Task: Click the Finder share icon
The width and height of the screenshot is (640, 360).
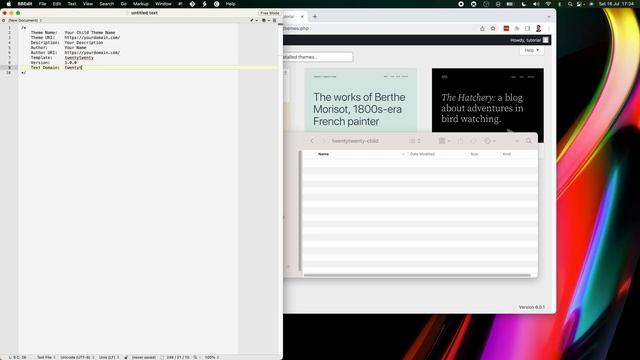Action: coord(460,141)
